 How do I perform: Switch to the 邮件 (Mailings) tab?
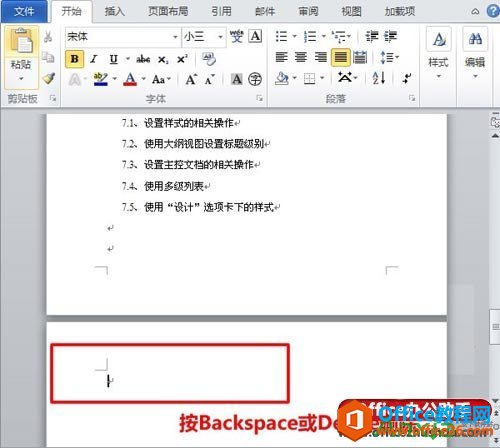[x=265, y=11]
